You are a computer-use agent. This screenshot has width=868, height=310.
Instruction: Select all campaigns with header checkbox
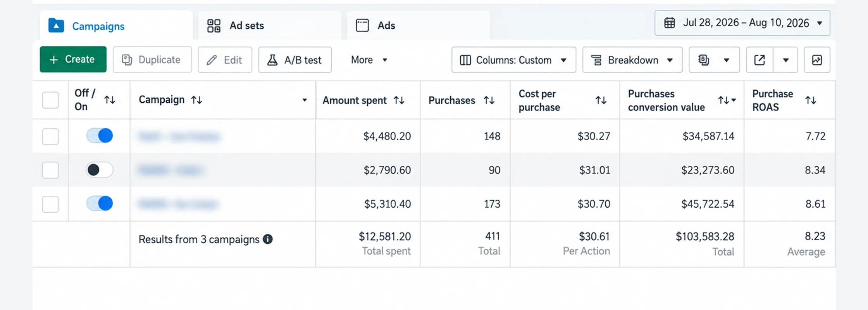50,100
